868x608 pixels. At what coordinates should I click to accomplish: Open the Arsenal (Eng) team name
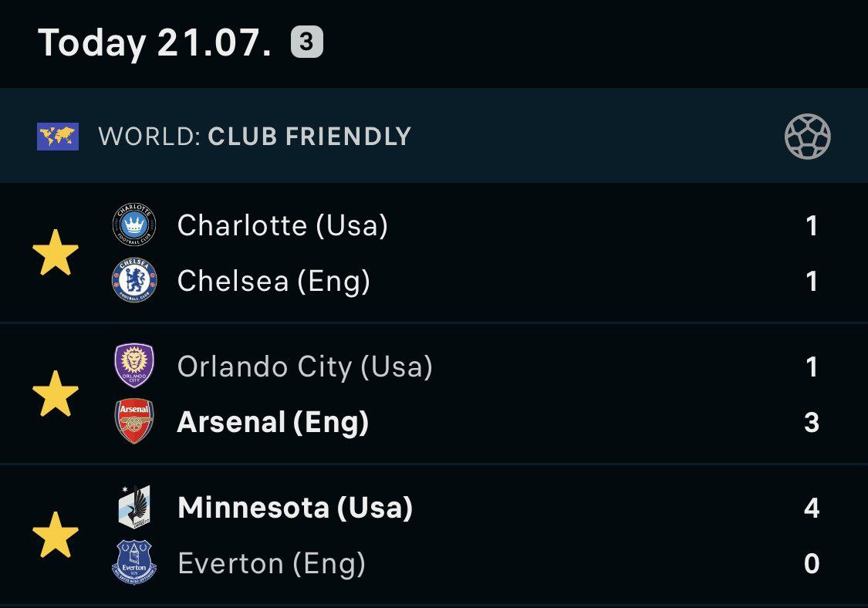273,422
